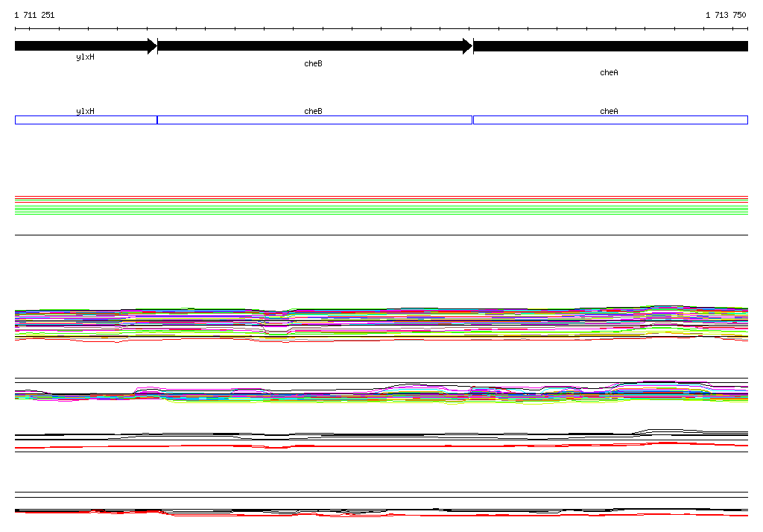
Task: Click the green horizontal lines band
Action: click(x=381, y=209)
